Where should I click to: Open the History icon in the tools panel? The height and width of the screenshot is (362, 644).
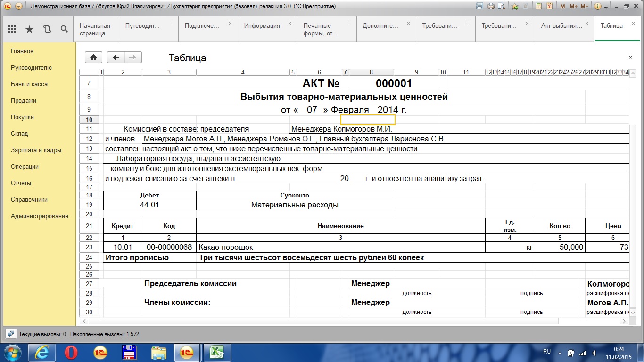pos(47,29)
